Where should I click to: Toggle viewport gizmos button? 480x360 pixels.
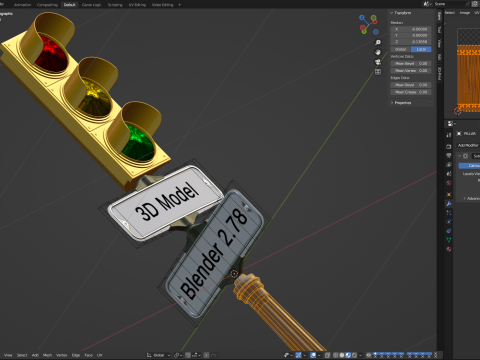point(298,355)
